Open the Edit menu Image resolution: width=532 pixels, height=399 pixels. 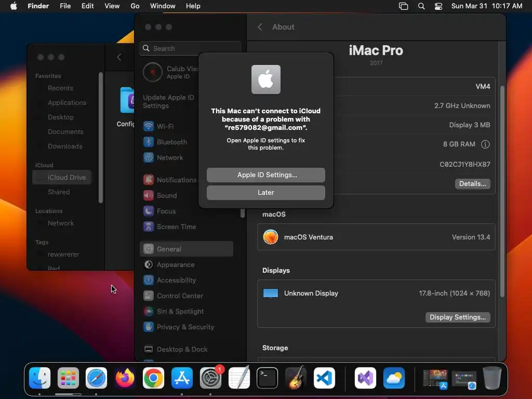coord(87,6)
